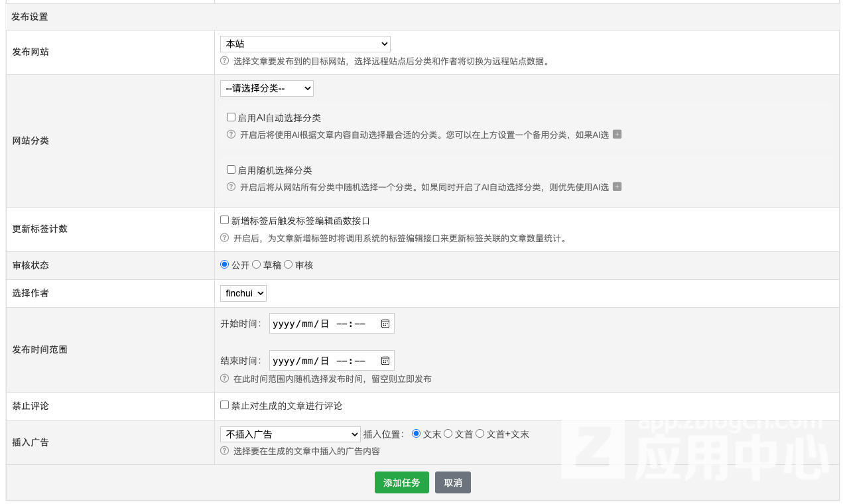Viewport: 843px width, 504px height.
Task: Click the help icon under insert ad dropdown
Action: coord(225,451)
